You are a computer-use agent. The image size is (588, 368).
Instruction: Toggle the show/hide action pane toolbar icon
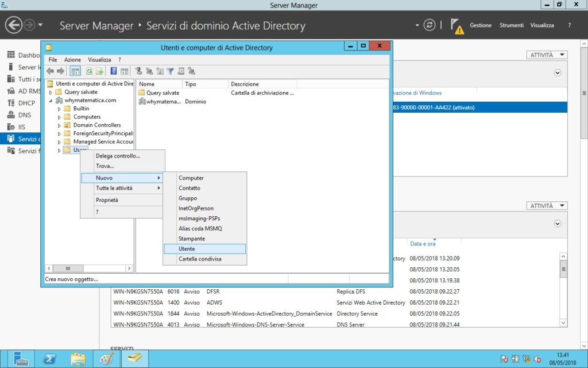124,71
